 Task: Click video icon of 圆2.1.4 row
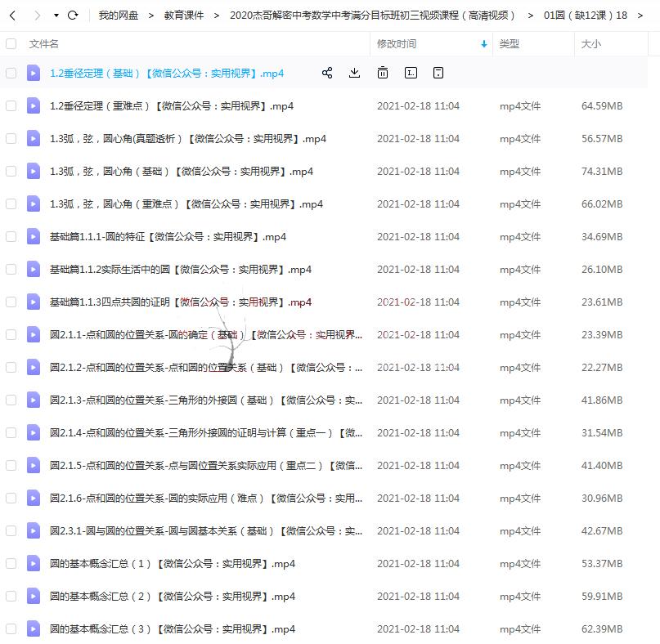tap(34, 433)
